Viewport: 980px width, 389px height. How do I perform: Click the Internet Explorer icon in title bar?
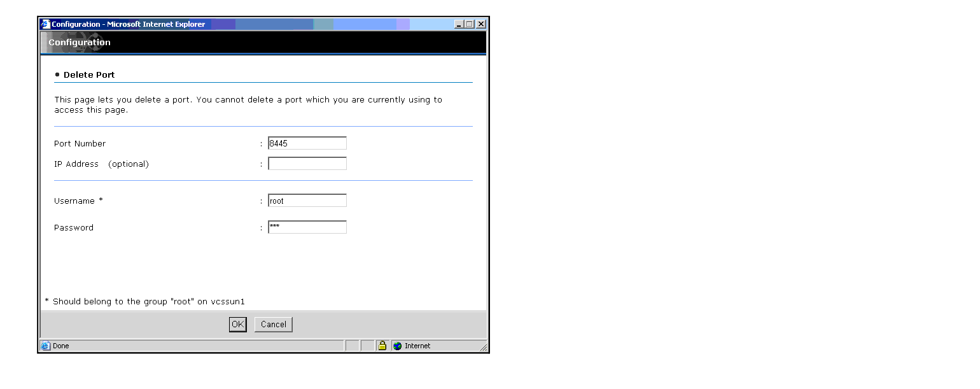(x=45, y=24)
